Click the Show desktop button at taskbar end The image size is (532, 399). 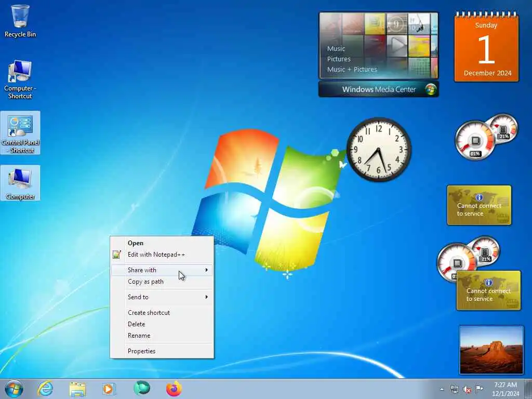point(528,389)
